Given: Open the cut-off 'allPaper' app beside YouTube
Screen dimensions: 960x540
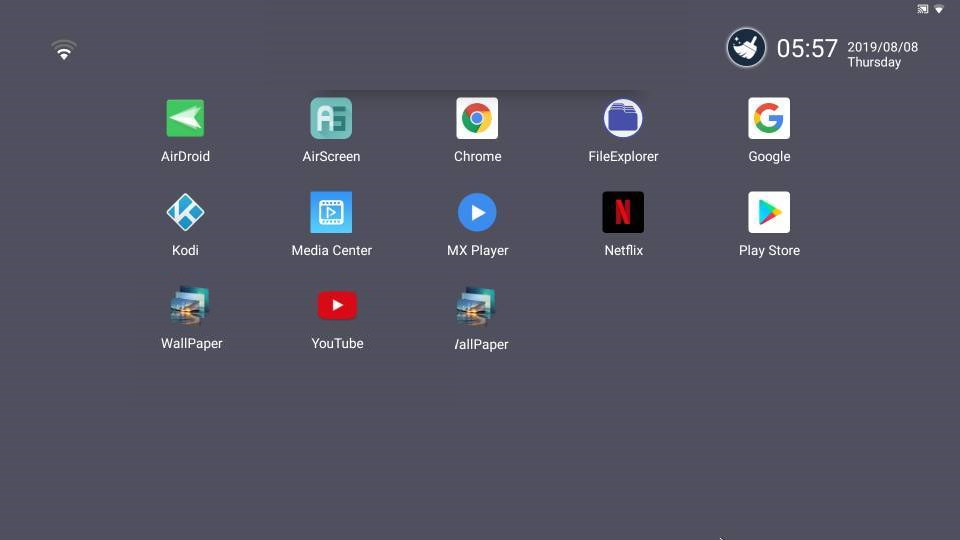Looking at the screenshot, I should coord(476,306).
